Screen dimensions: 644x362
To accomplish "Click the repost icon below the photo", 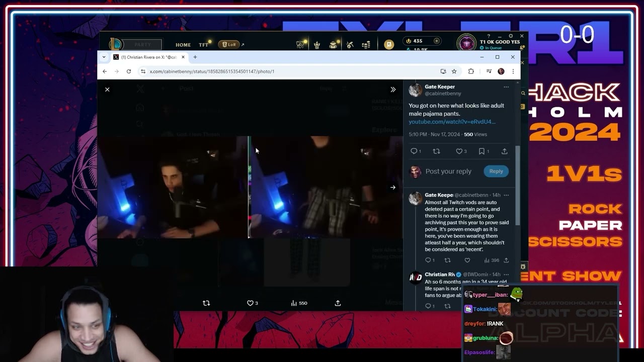I will pyautogui.click(x=206, y=303).
